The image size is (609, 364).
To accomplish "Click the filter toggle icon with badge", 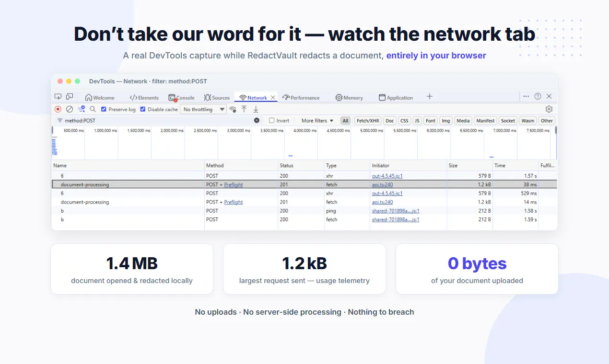I will 82,109.
